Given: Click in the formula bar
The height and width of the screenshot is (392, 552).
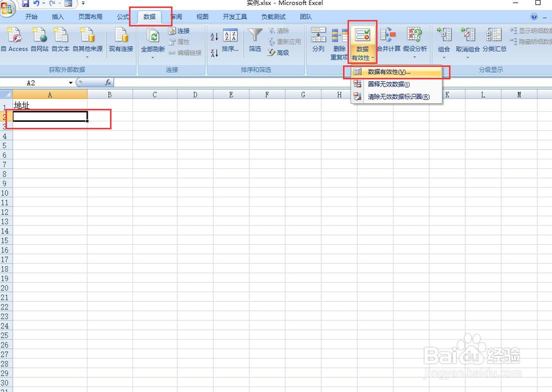Looking at the screenshot, I should tap(333, 83).
